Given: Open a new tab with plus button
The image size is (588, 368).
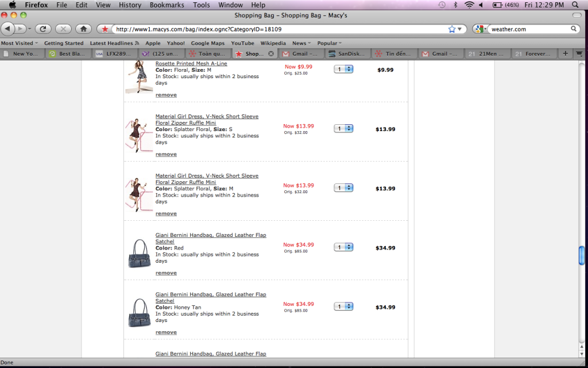Looking at the screenshot, I should 565,53.
